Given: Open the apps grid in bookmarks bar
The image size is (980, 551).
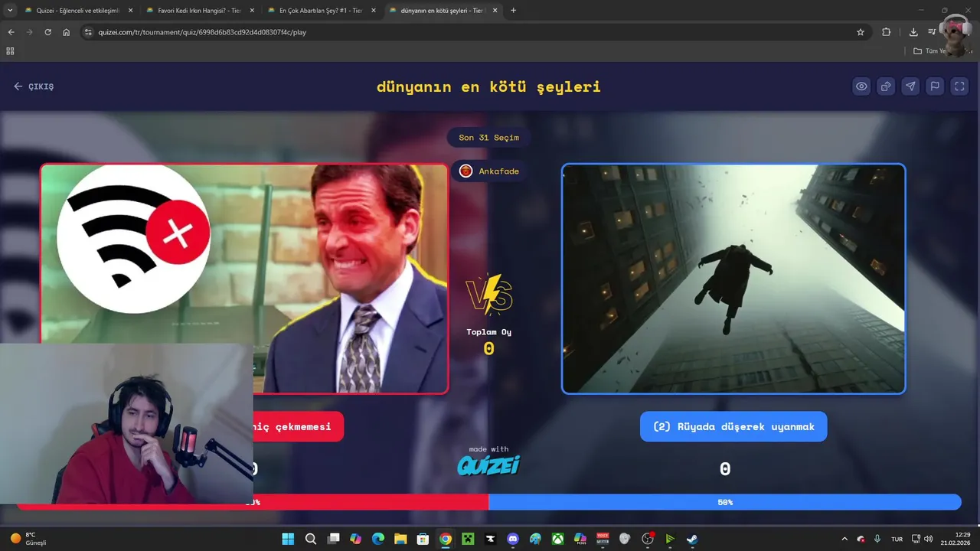Looking at the screenshot, I should click(x=10, y=51).
